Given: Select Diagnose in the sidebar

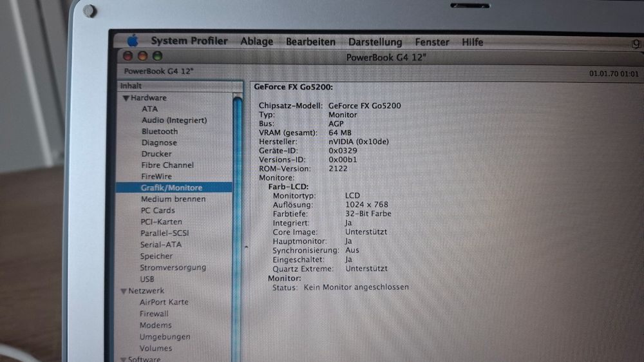Looking at the screenshot, I should [x=159, y=142].
